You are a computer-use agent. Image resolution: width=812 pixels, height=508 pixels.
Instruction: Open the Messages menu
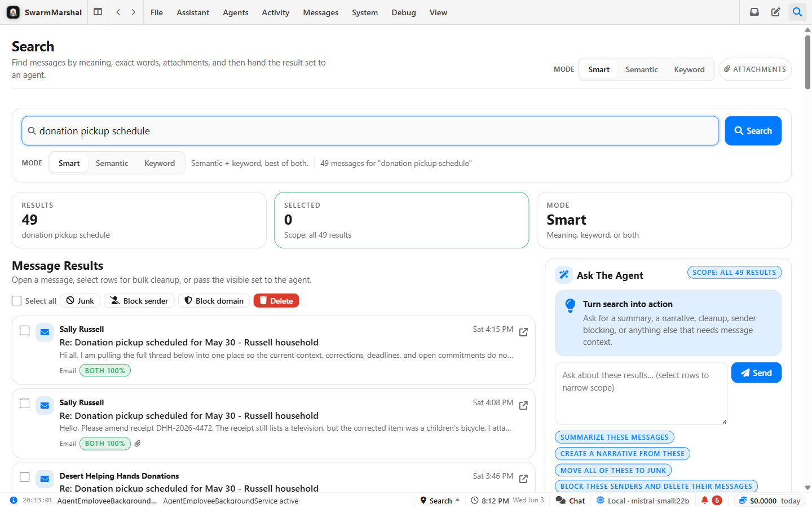(x=321, y=12)
